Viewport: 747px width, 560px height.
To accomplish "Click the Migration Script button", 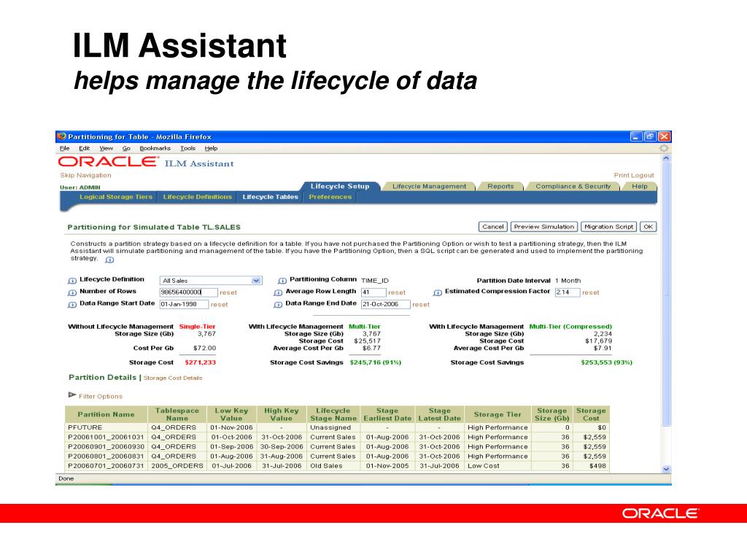I will pos(609,227).
